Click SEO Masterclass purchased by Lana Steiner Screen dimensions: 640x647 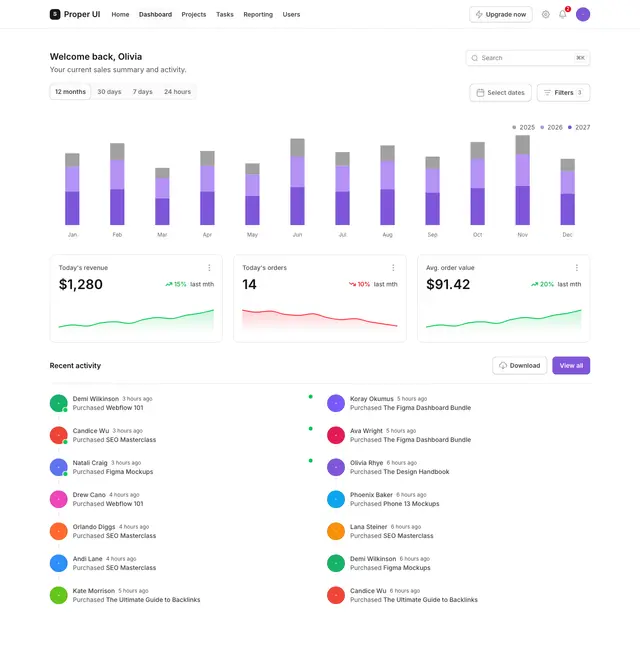click(408, 536)
